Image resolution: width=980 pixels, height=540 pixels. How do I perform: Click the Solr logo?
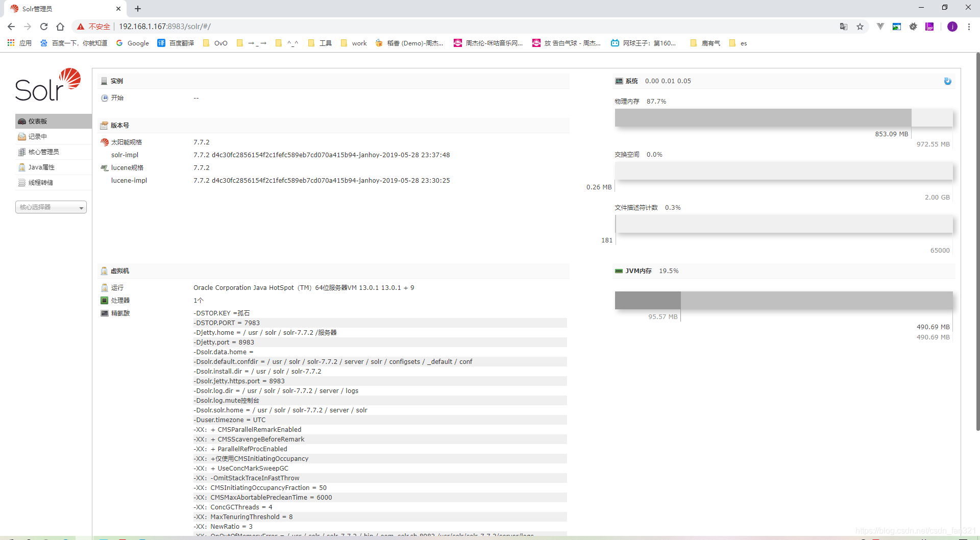pos(48,85)
